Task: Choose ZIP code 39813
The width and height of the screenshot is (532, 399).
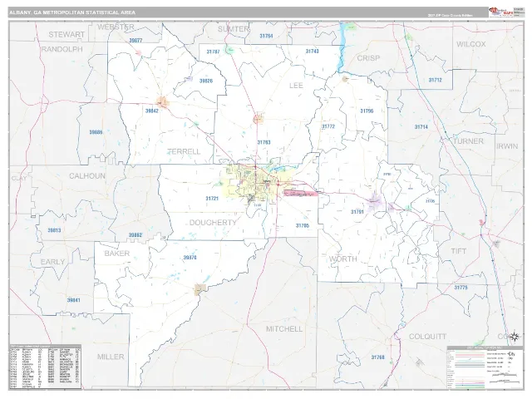Action: pos(54,230)
